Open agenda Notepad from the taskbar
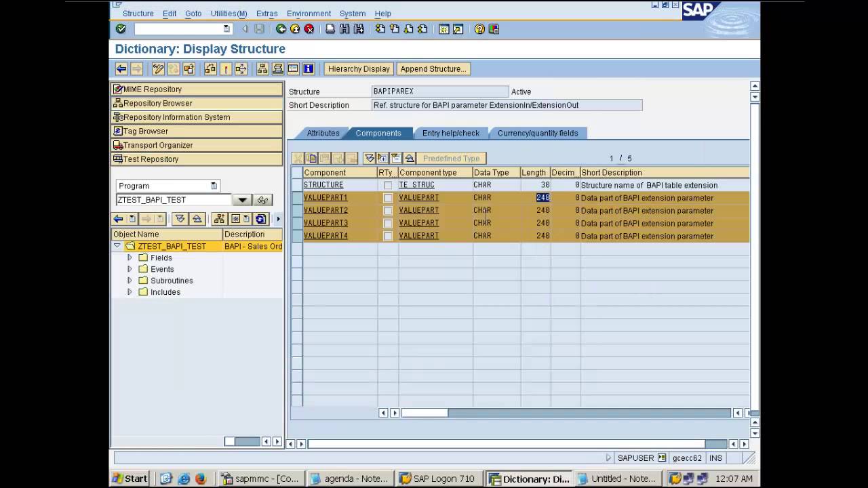The height and width of the screenshot is (488, 868). (350, 479)
